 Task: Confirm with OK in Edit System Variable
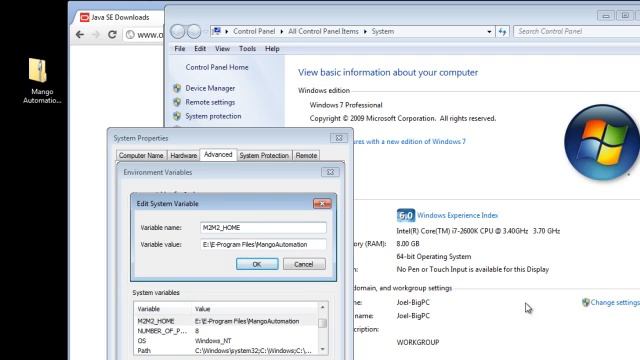pyautogui.click(x=257, y=264)
